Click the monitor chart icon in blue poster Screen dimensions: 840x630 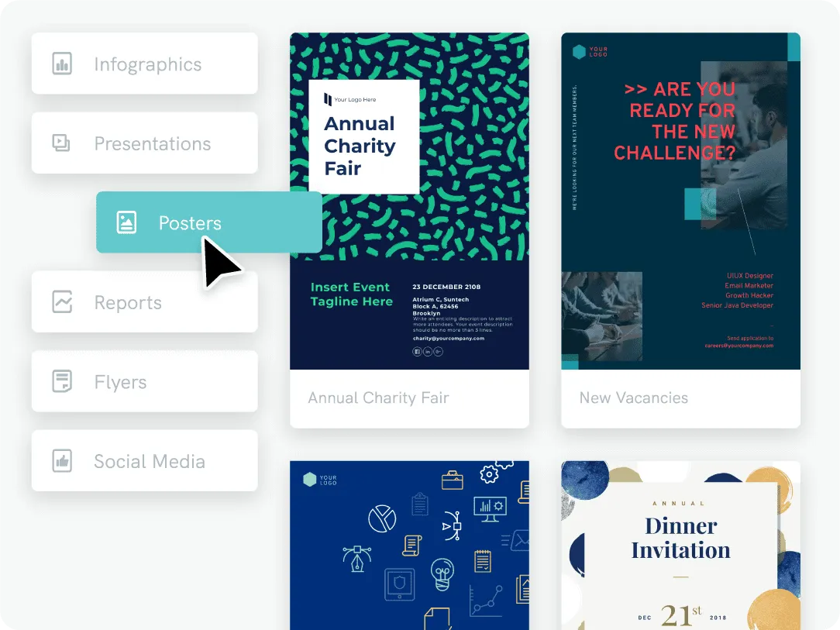click(491, 509)
